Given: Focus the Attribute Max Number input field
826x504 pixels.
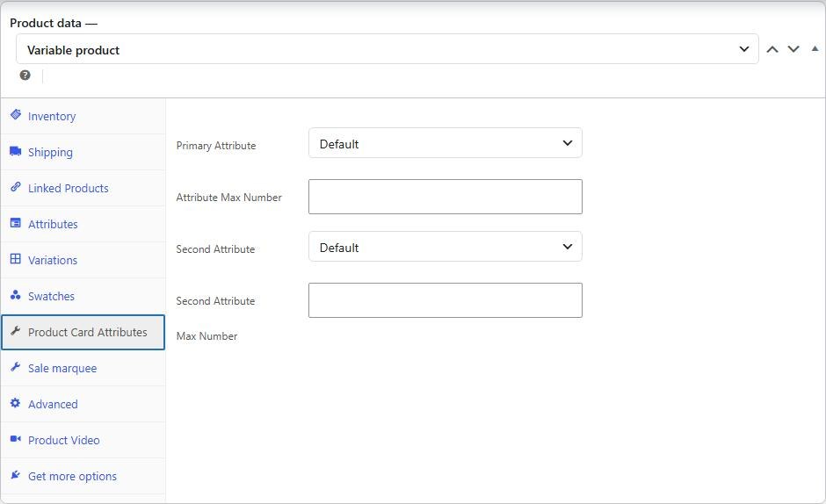Looking at the screenshot, I should point(446,197).
